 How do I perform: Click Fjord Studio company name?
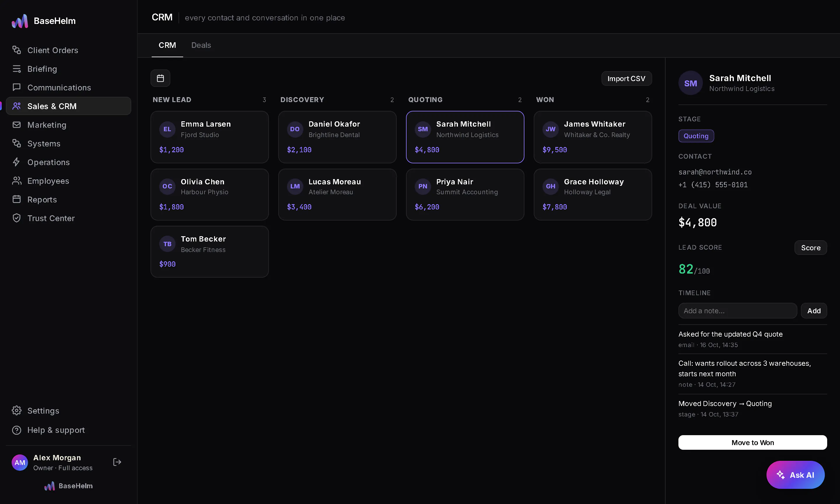(x=199, y=135)
